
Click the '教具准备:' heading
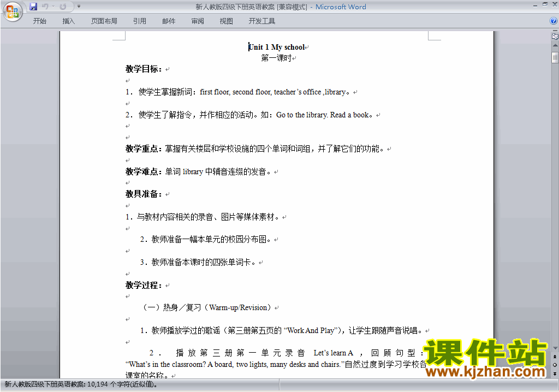coord(144,194)
